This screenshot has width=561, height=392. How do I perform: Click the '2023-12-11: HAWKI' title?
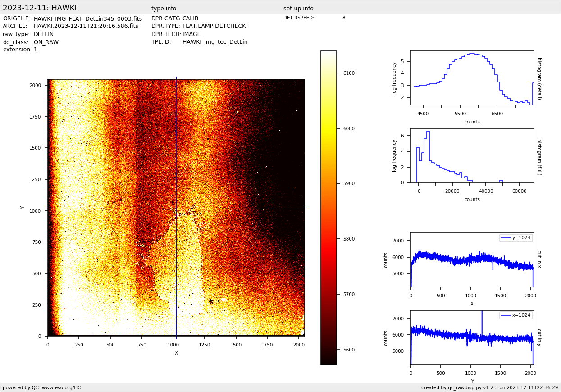pyautogui.click(x=40, y=8)
